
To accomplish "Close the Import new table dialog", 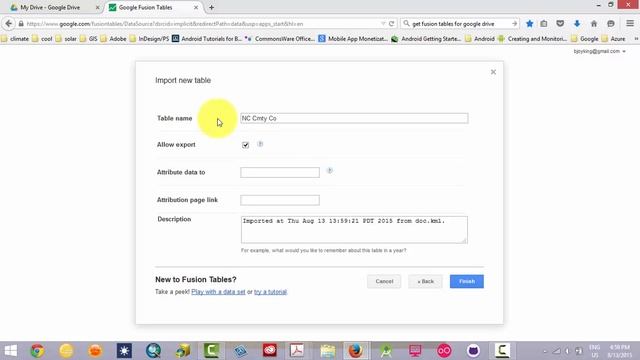I will pyautogui.click(x=493, y=72).
